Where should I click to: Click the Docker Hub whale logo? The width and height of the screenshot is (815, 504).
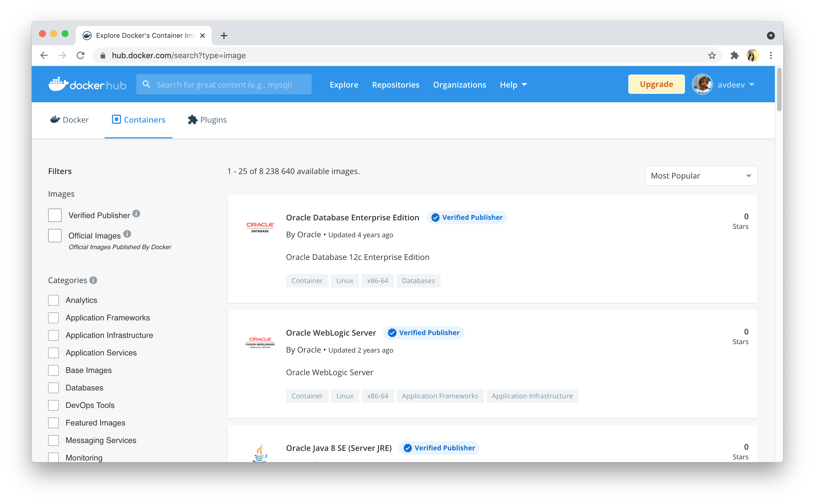[87, 84]
